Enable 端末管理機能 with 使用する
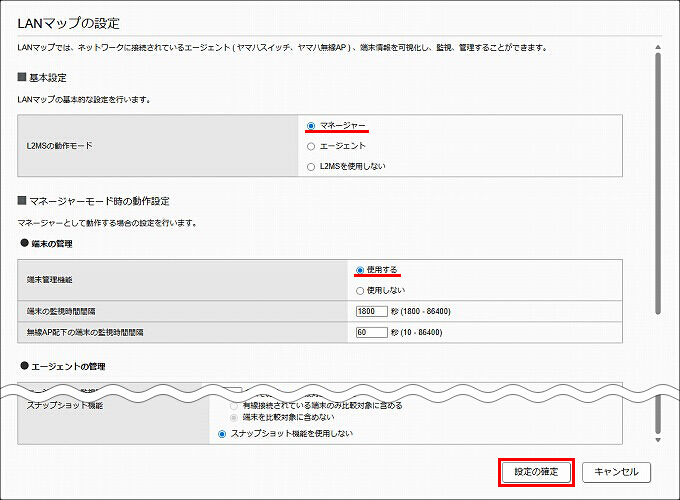The width and height of the screenshot is (680, 500). tap(360, 270)
